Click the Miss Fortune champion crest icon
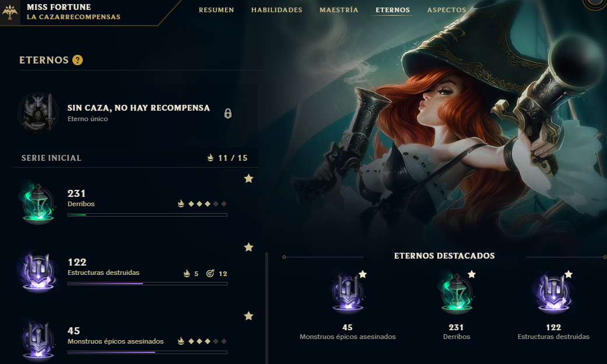Viewport: 607px width, 364px height. [x=10, y=12]
